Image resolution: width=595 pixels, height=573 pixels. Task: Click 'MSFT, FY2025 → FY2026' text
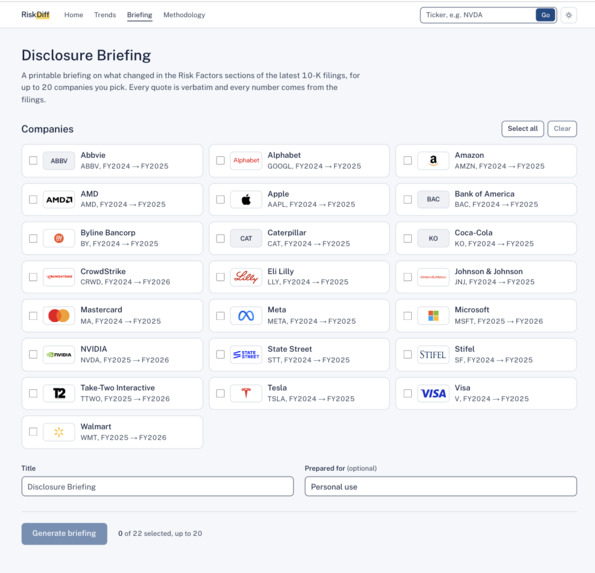coord(499,321)
